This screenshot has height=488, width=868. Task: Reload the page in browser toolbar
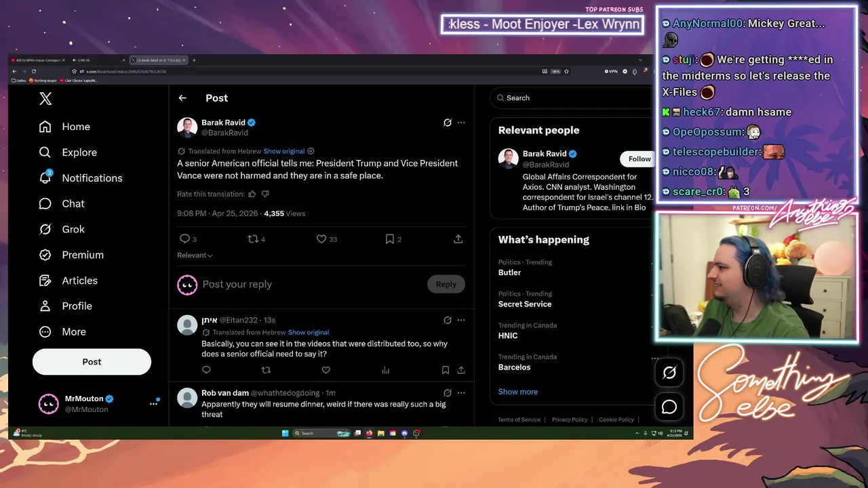click(34, 71)
